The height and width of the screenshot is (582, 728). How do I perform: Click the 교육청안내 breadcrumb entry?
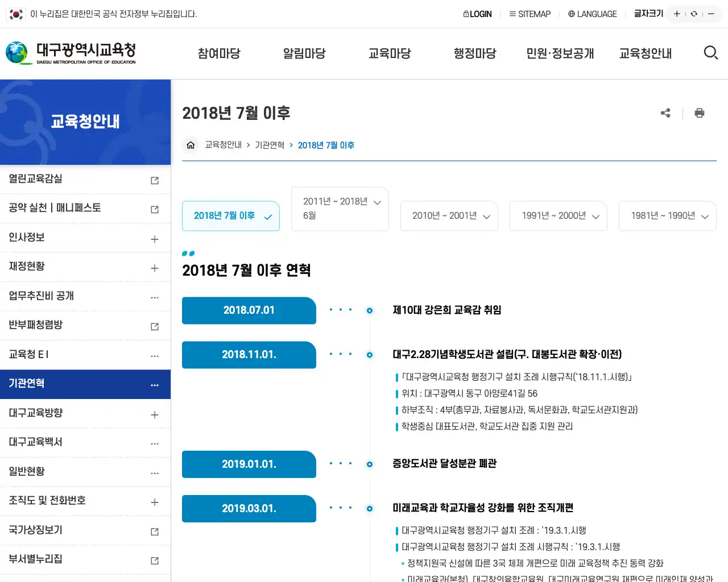click(224, 144)
